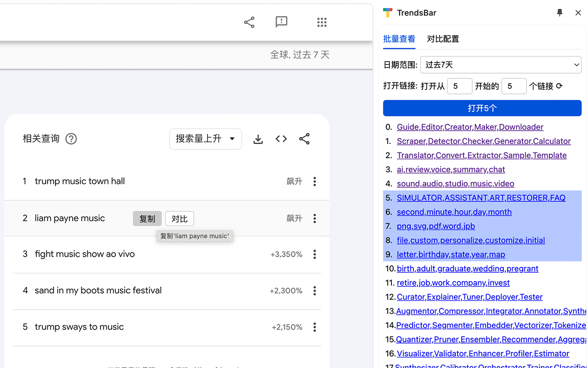Open the send feedback icon in header
Image resolution: width=588 pixels, height=368 pixels.
coord(282,22)
